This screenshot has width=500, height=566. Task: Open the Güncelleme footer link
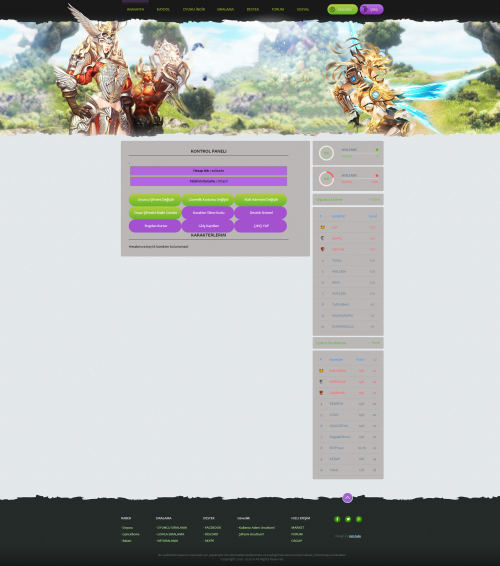(130, 534)
